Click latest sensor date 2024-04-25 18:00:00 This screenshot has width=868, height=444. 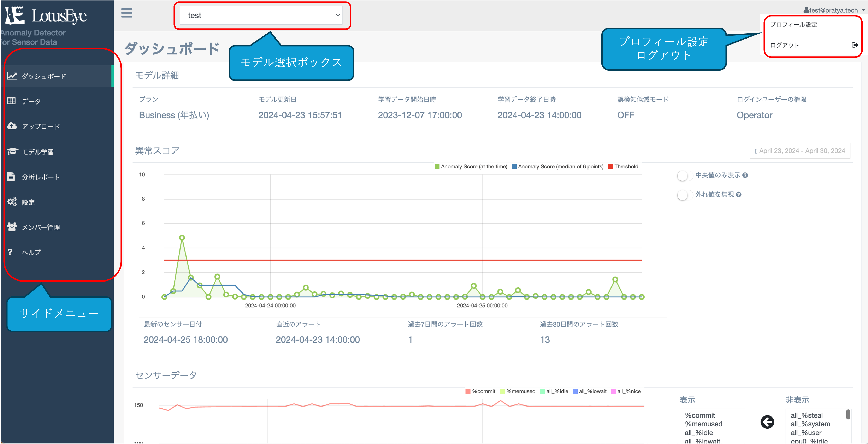pyautogui.click(x=186, y=339)
